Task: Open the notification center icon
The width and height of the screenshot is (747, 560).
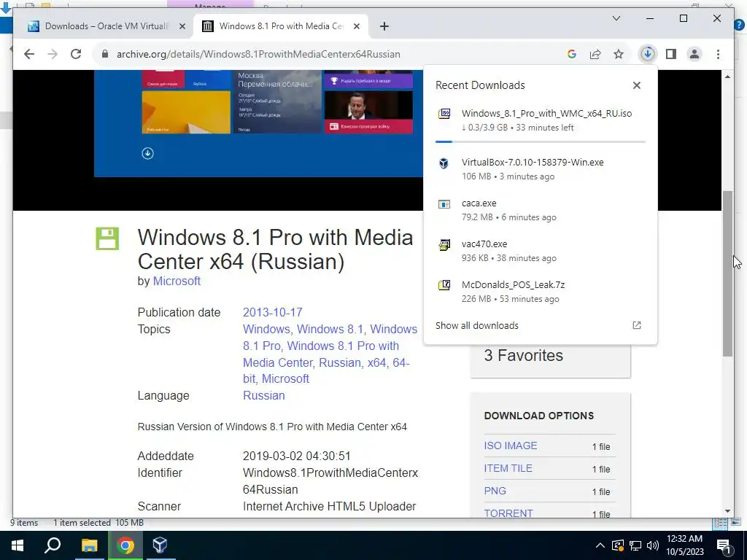Action: coord(724,545)
